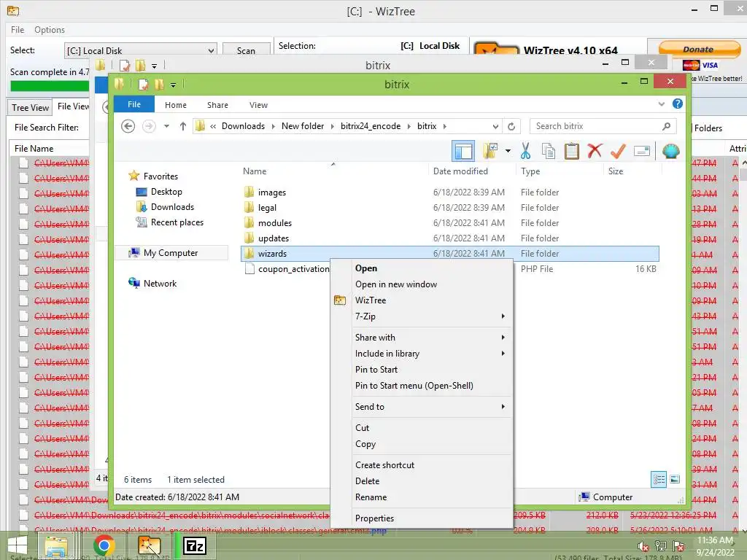The image size is (747, 560).
Task: Click WizTree list scroll-up arrow
Action: (x=743, y=163)
